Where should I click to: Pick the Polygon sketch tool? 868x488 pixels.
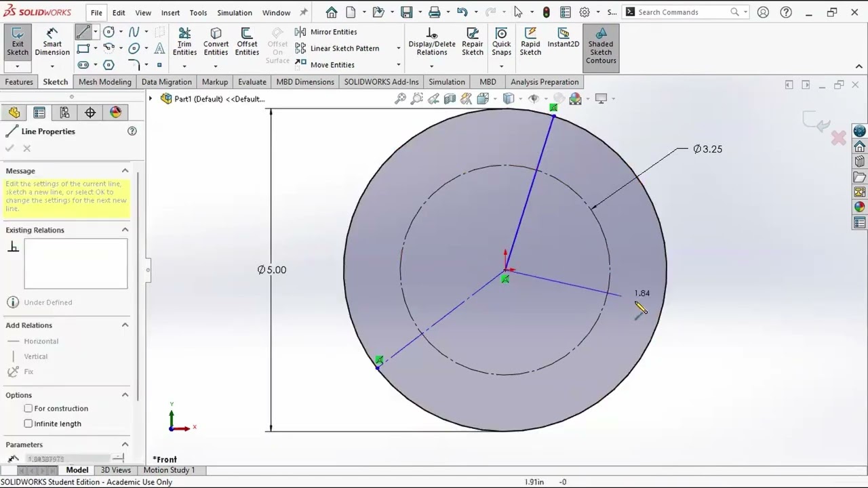(108, 65)
